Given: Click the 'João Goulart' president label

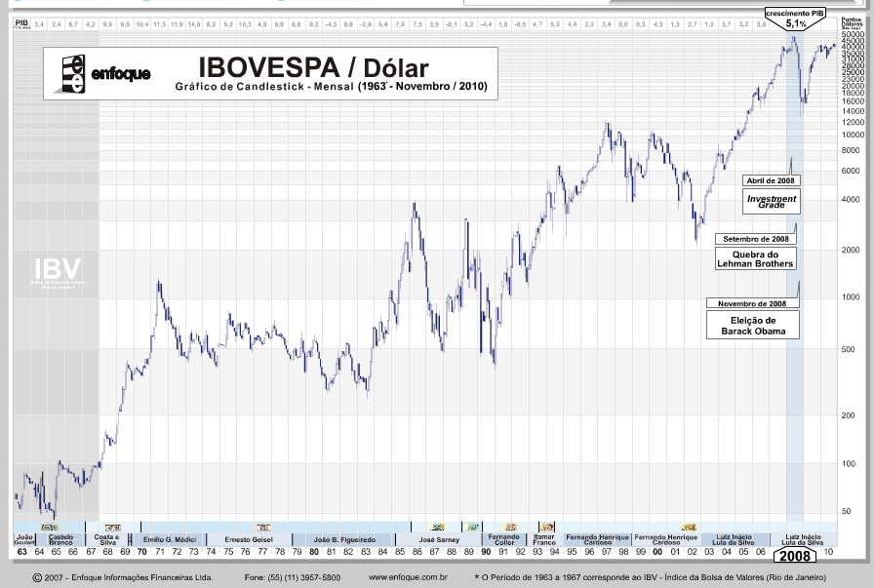Looking at the screenshot, I should 24,539.
